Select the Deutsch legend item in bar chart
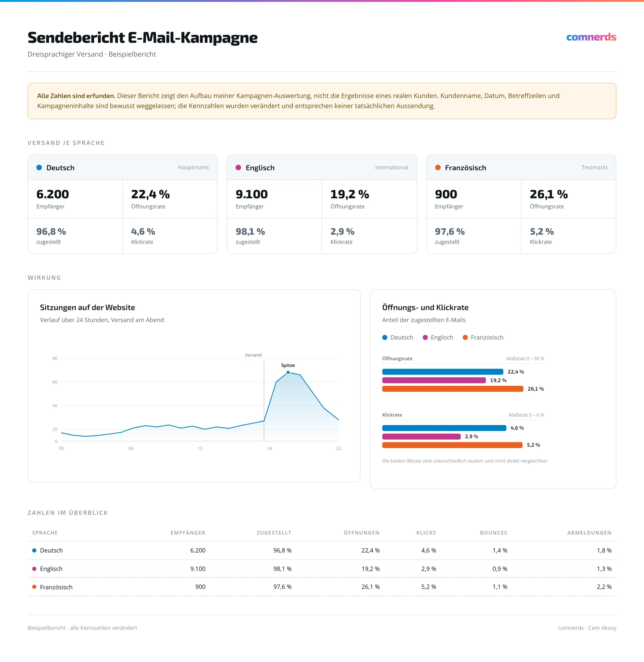Image resolution: width=644 pixels, height=662 pixels. pyautogui.click(x=397, y=337)
